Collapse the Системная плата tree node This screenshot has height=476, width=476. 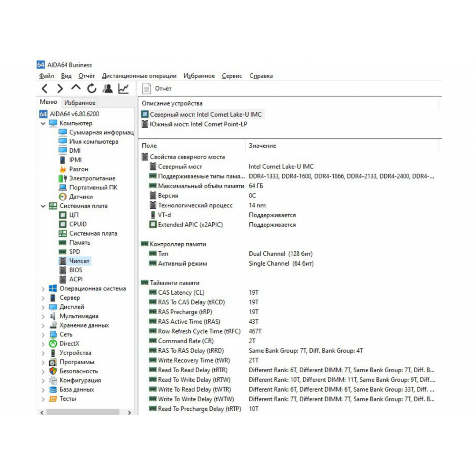[x=43, y=206]
